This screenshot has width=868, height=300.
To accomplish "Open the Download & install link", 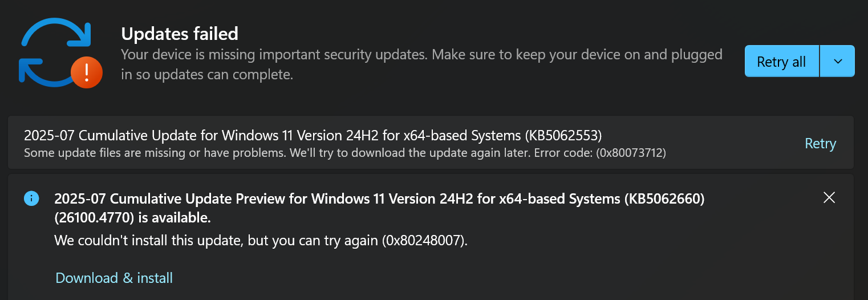I will (x=114, y=278).
